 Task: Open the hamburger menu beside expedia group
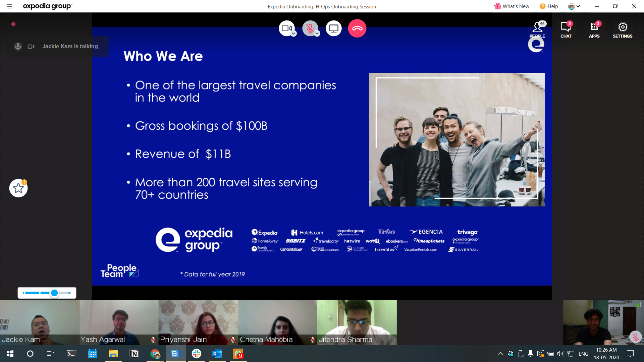pyautogui.click(x=9, y=6)
